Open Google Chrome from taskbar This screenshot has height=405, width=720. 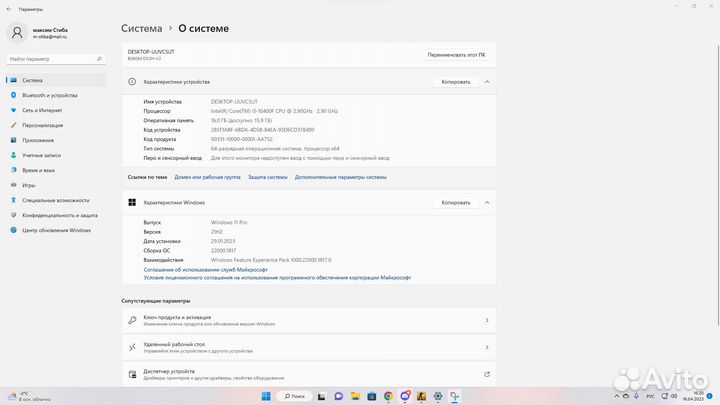[388, 396]
